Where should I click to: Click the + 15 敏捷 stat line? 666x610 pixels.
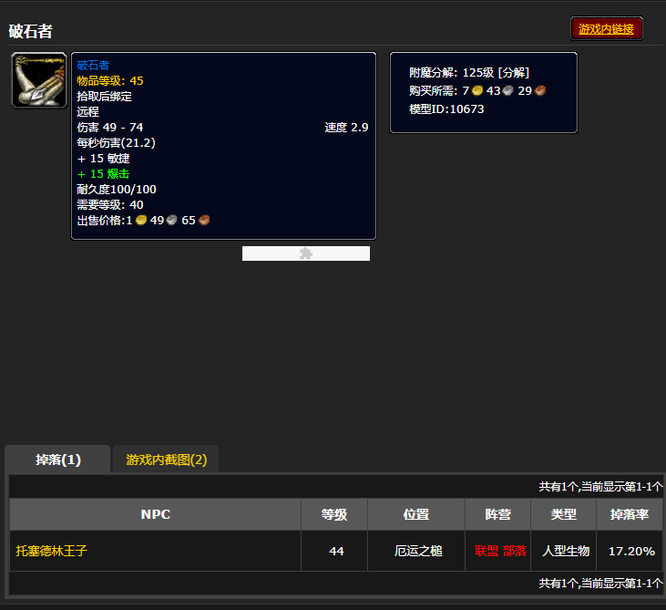tap(103, 158)
